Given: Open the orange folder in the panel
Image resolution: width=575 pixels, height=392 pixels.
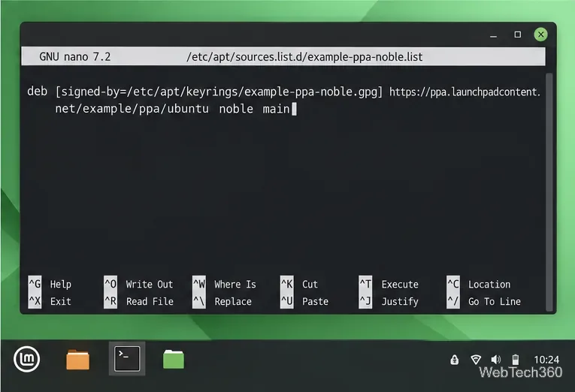Looking at the screenshot, I should click(x=77, y=360).
